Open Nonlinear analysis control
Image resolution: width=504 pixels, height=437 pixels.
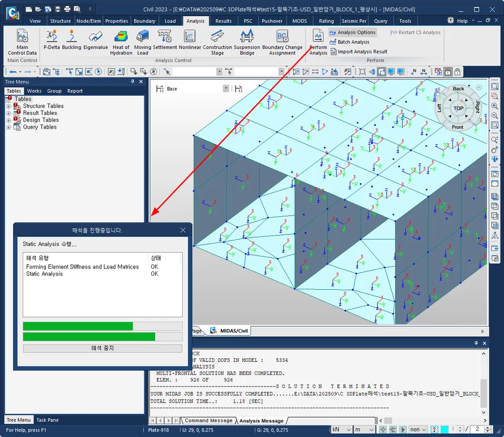click(190, 39)
